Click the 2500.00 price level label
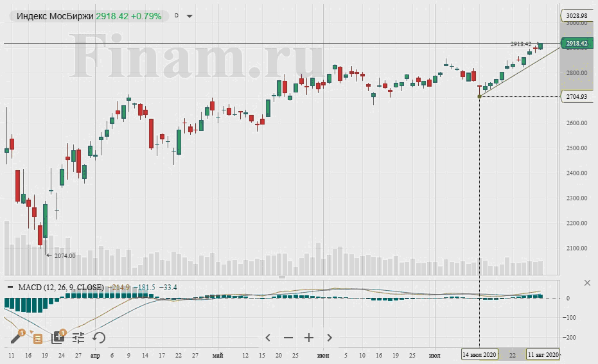The height and width of the screenshot is (364, 598). 577,148
